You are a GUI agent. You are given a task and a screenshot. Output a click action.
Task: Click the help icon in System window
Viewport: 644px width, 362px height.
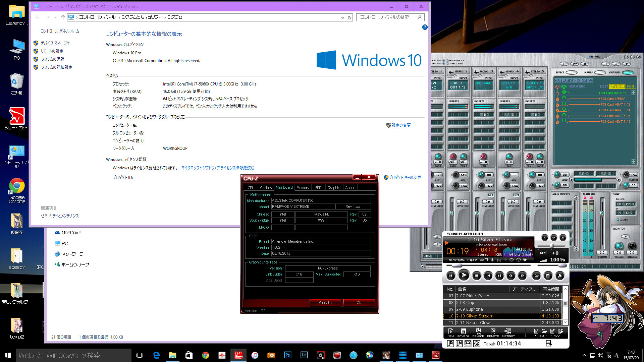425,27
